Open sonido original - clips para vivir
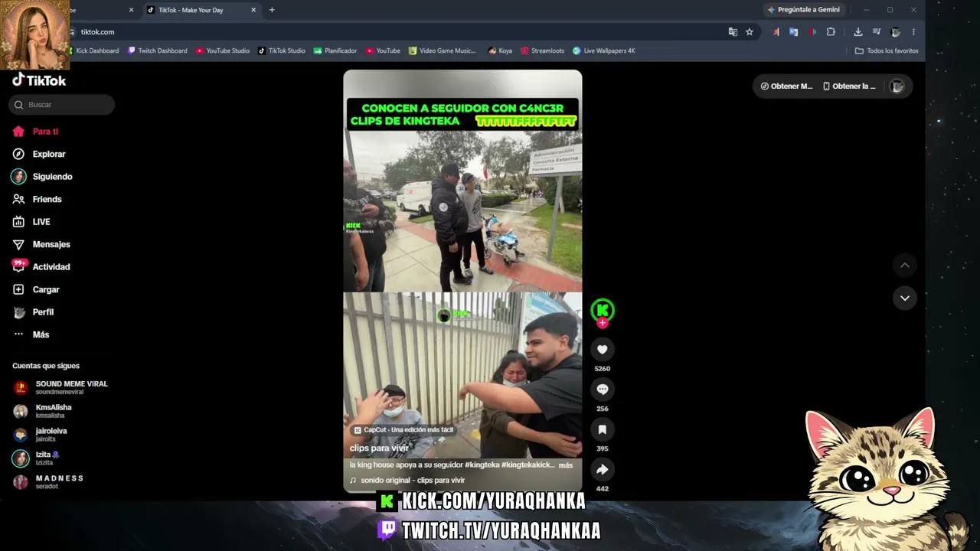The image size is (980, 551). pos(407,481)
